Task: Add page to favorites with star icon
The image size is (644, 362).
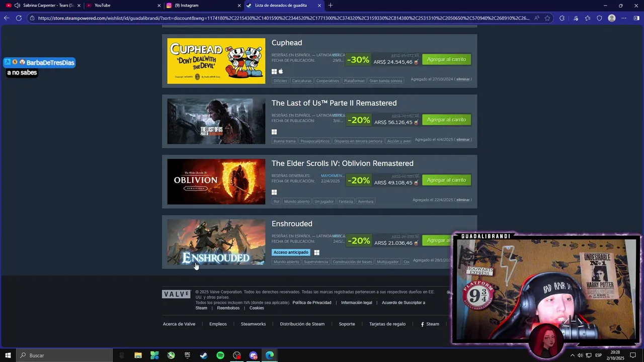Action: click(547, 18)
